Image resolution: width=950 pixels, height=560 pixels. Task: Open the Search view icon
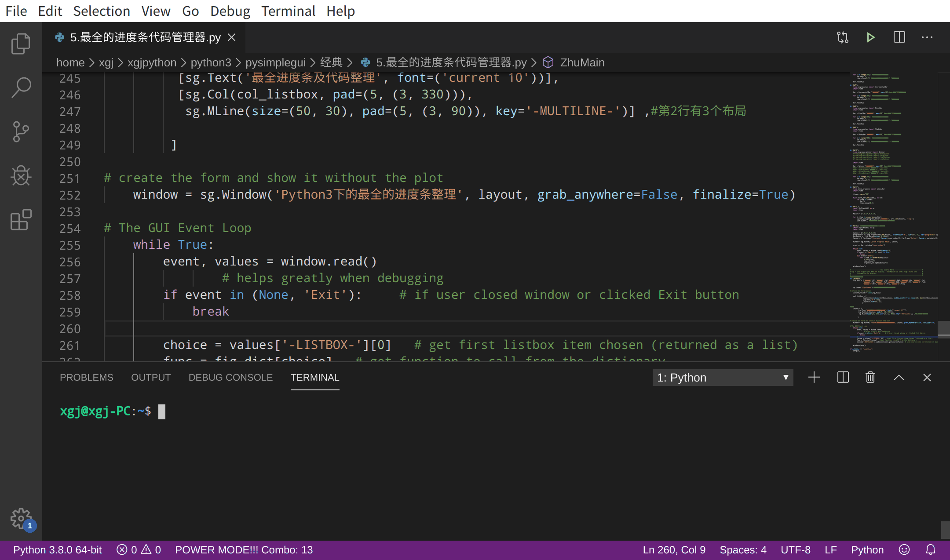[x=21, y=87]
